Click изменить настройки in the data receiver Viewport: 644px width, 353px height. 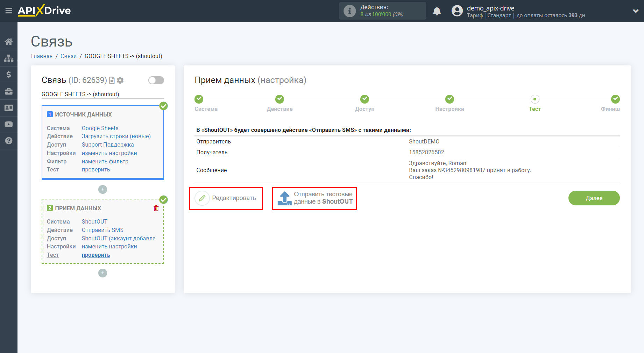click(x=109, y=247)
